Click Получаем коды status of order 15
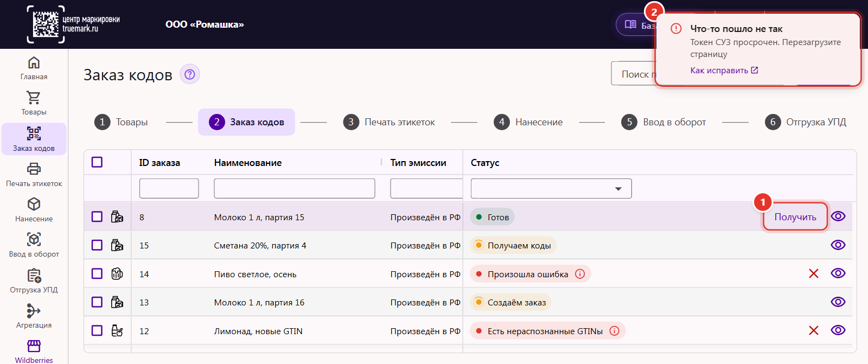 tap(513, 245)
